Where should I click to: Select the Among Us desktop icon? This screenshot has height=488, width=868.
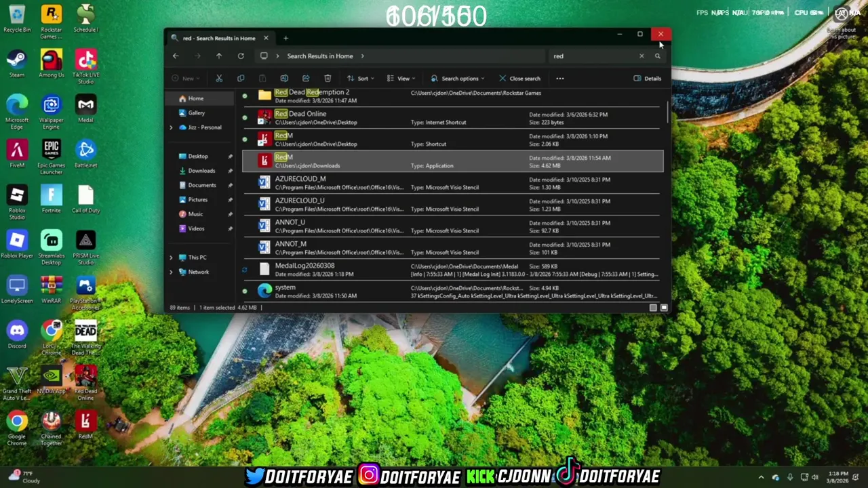coord(51,64)
